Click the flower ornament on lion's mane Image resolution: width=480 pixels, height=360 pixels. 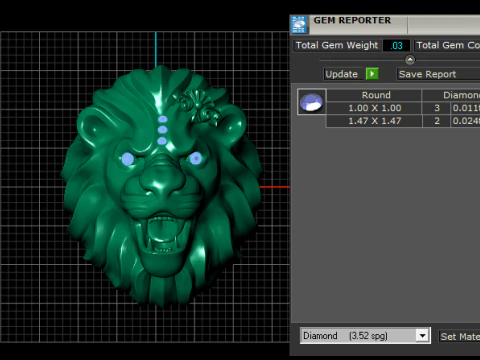click(197, 106)
